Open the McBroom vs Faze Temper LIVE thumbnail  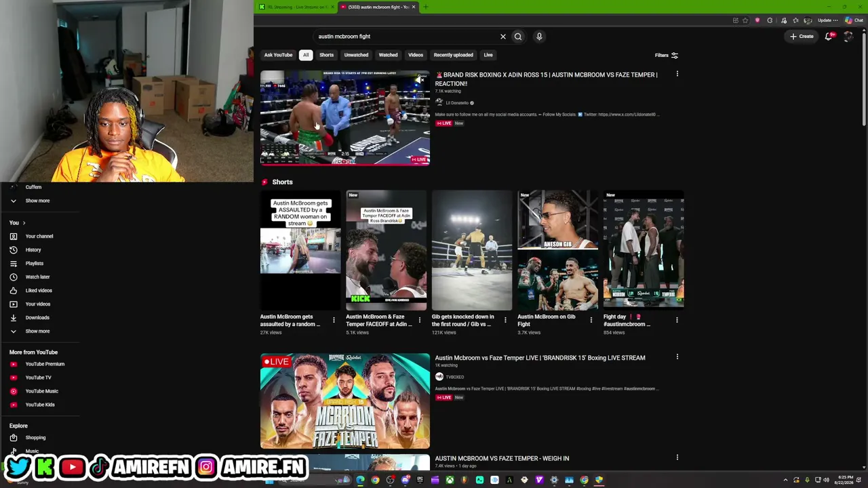(345, 401)
